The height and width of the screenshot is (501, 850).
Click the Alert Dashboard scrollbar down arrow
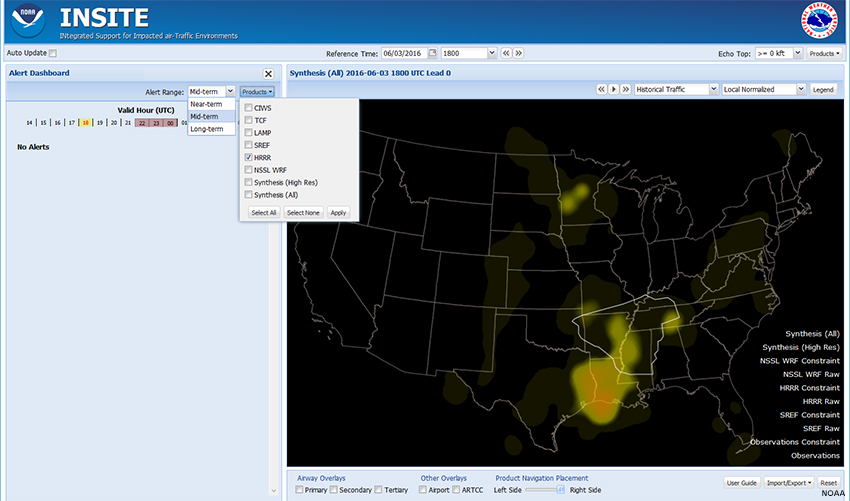pos(274,491)
